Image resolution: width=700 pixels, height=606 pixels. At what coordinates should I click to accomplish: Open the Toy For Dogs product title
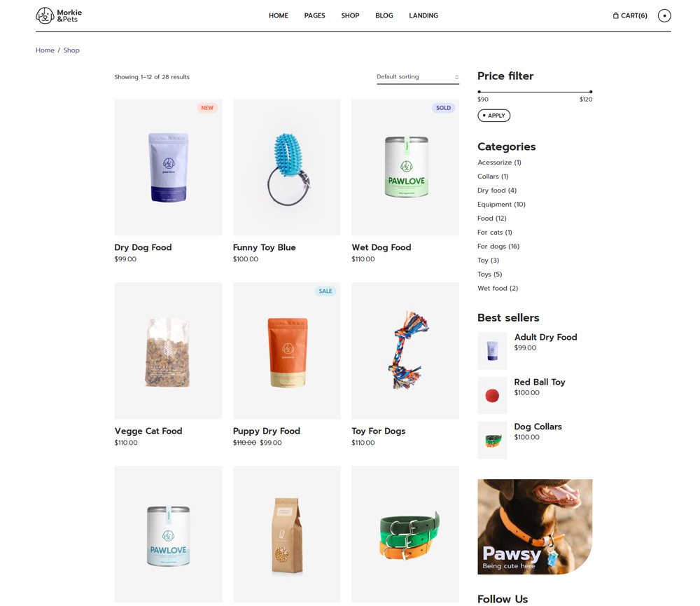(378, 431)
